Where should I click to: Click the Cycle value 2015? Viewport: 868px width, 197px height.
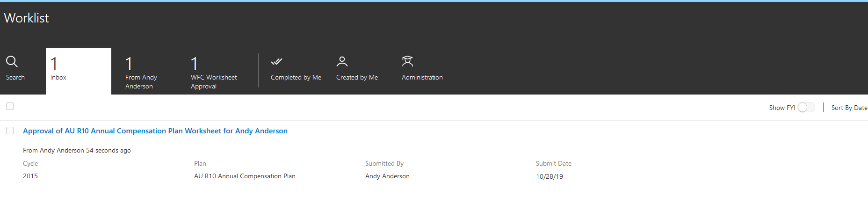pos(30,176)
